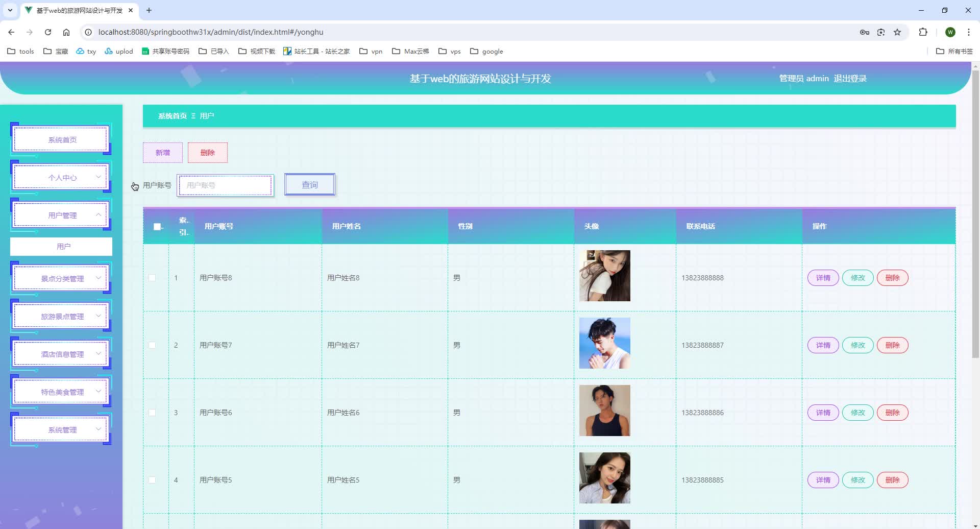Expand the 系统管理 menu

click(61, 429)
